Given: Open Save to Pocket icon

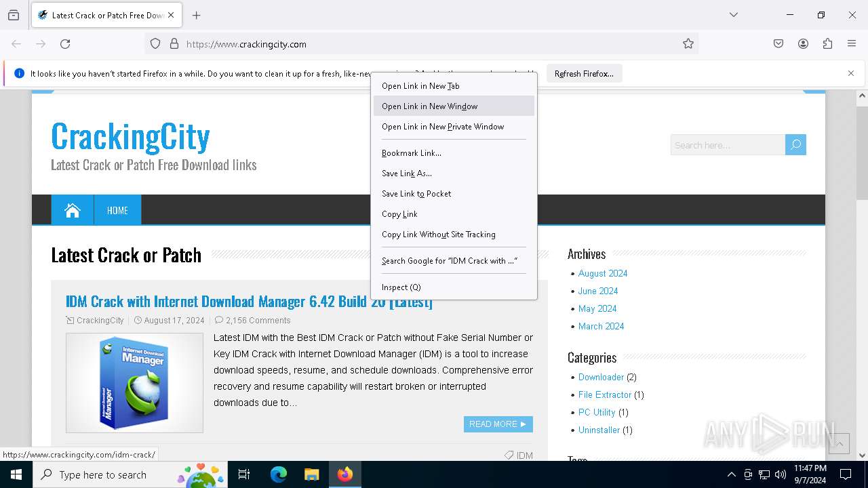Looking at the screenshot, I should [778, 44].
